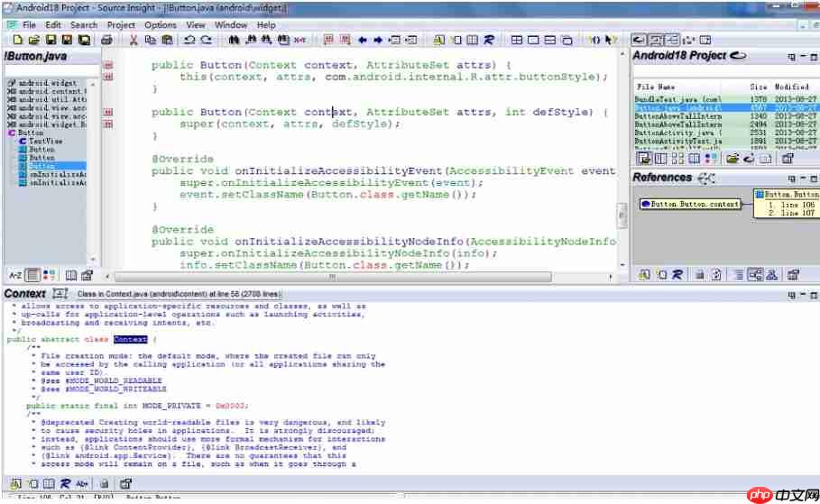Click the blue R icon in Context window toolbar
The image size is (820, 504).
(65, 483)
